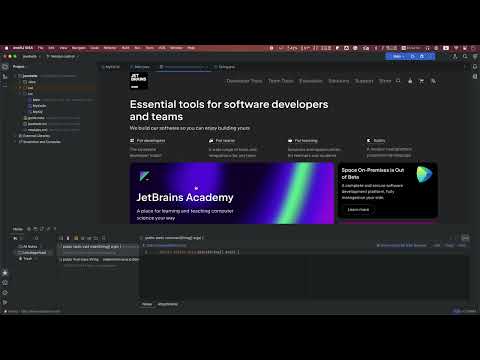This screenshot has height=360, width=480.
Task: Open the project name dropdown in title bar
Action: tap(32, 56)
